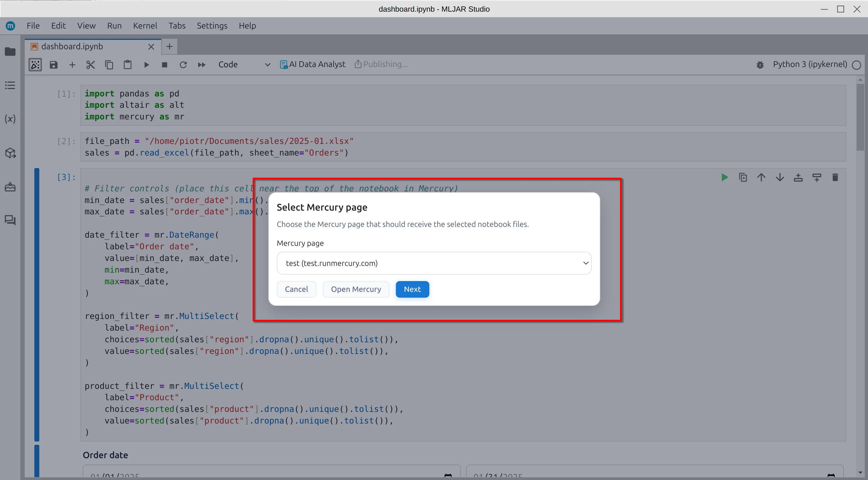Cut the selected cell with scissors icon
The width and height of the screenshot is (868, 480).
91,64
